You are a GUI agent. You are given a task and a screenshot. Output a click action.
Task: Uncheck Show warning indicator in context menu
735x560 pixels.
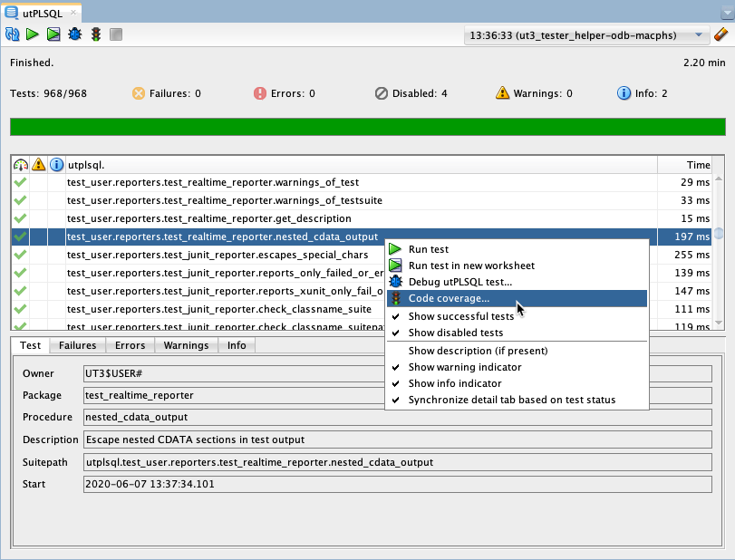(464, 367)
